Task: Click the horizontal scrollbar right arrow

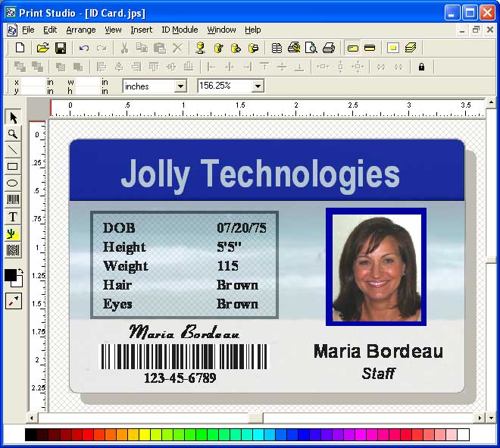Action: click(x=480, y=418)
